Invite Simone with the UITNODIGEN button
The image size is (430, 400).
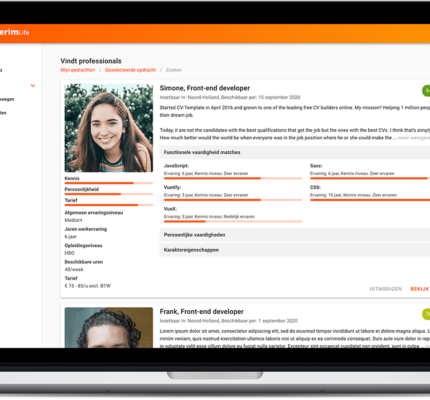tap(386, 289)
